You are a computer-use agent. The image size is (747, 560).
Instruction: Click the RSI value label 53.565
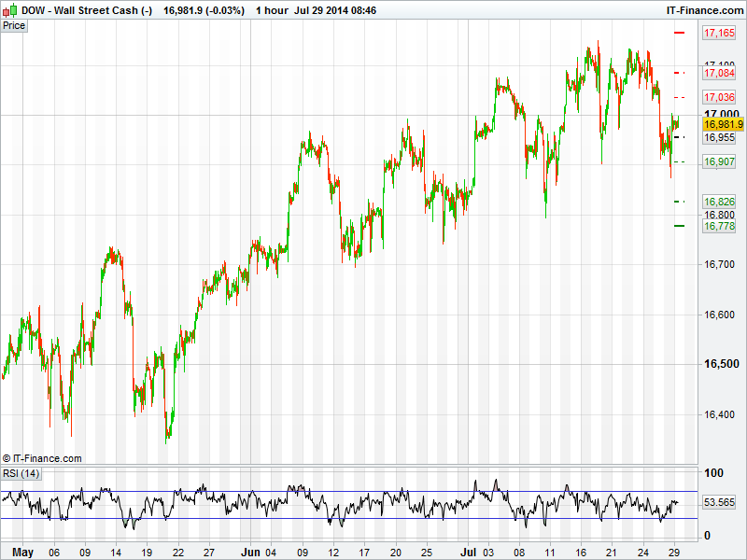(721, 502)
